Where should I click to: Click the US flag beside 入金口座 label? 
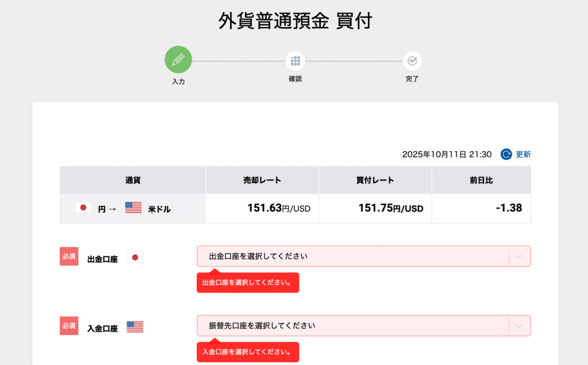[135, 327]
